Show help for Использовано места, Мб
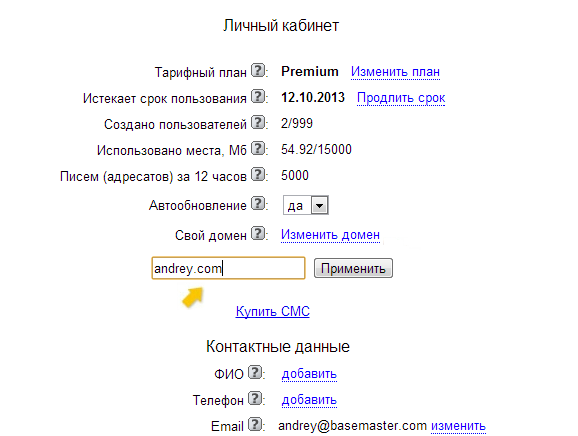The height and width of the screenshot is (436, 578). point(258,149)
